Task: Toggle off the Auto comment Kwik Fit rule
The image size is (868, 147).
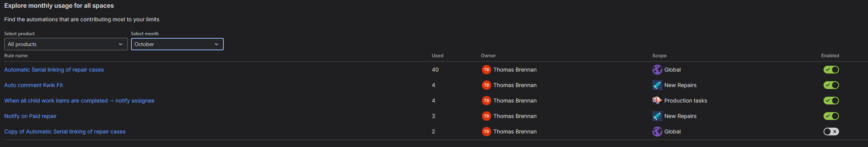Action: 831,85
